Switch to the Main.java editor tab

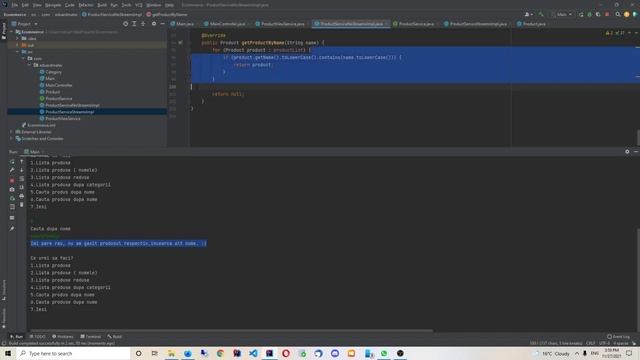click(x=182, y=24)
